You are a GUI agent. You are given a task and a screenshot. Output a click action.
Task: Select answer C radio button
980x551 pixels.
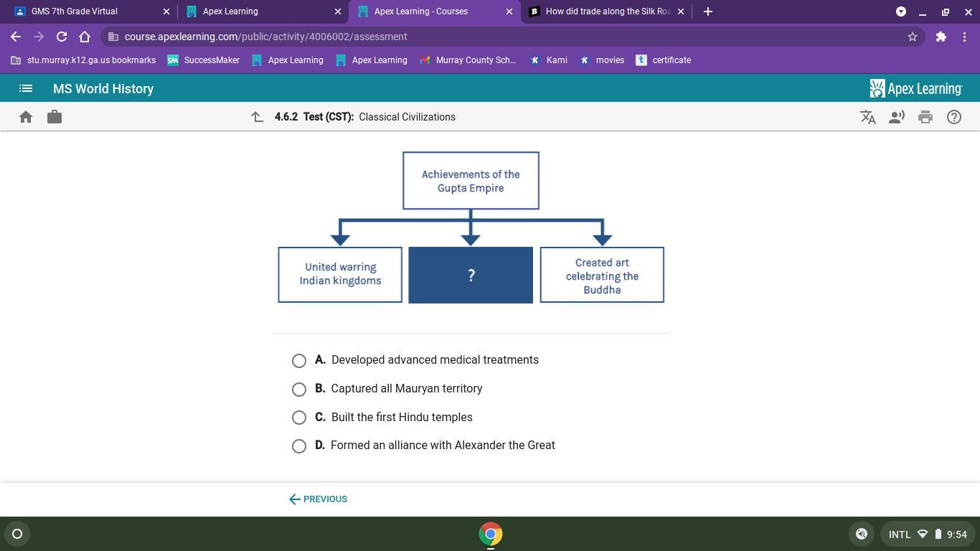[299, 418]
